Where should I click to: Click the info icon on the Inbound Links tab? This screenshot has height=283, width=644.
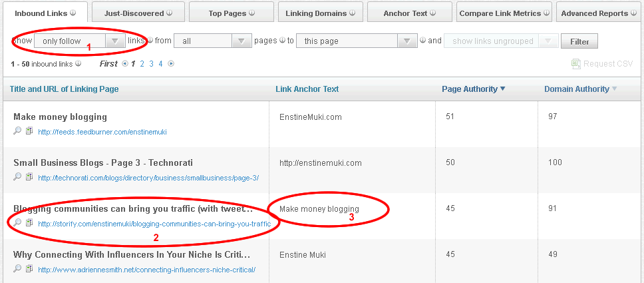coord(73,13)
